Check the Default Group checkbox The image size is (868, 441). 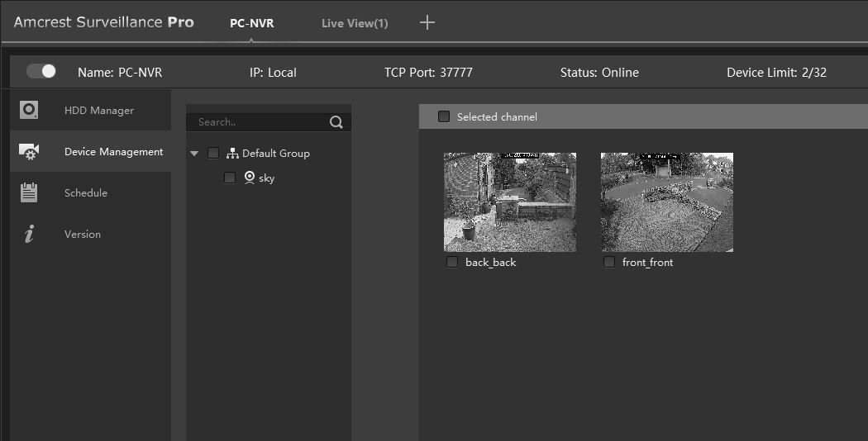pos(213,154)
